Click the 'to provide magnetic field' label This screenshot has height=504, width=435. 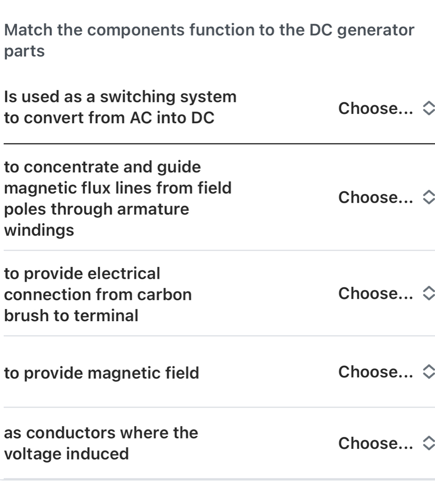pyautogui.click(x=102, y=373)
